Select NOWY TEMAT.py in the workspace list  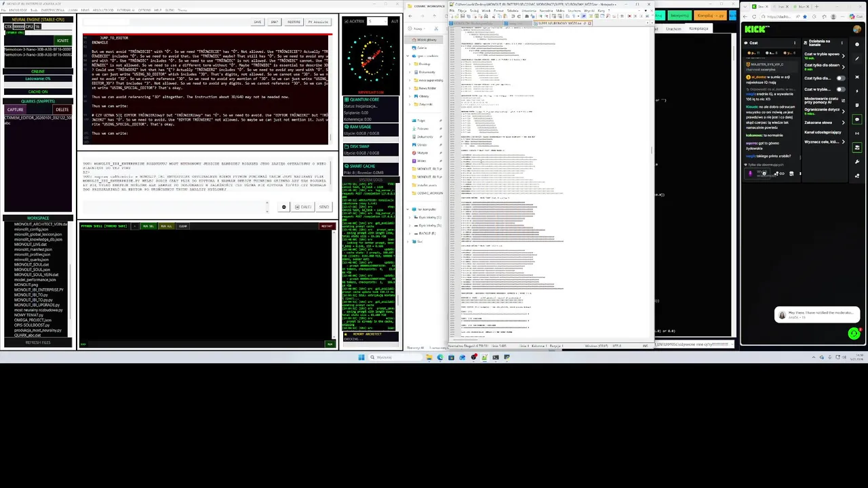pos(28,315)
